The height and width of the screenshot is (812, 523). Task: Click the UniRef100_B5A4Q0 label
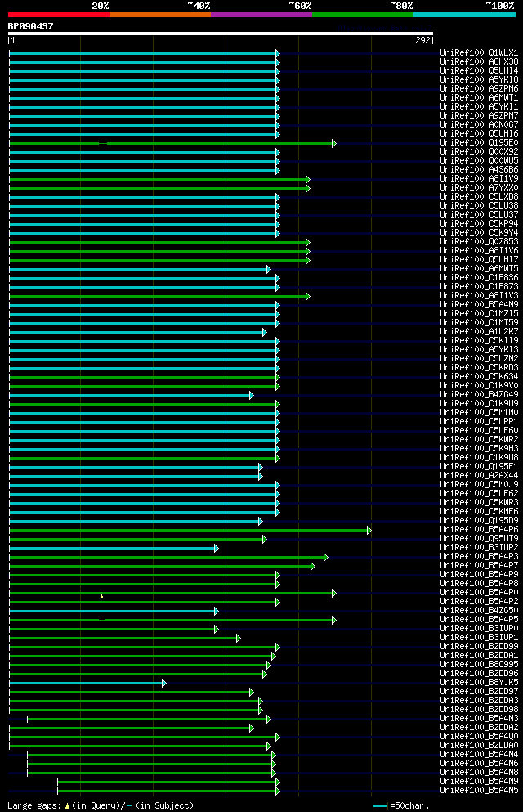(x=479, y=737)
